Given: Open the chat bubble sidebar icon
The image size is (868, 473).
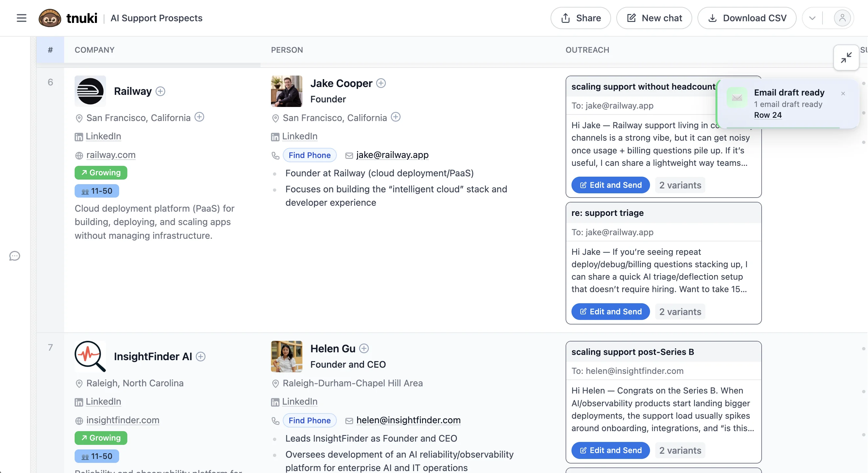Looking at the screenshot, I should pyautogui.click(x=14, y=256).
